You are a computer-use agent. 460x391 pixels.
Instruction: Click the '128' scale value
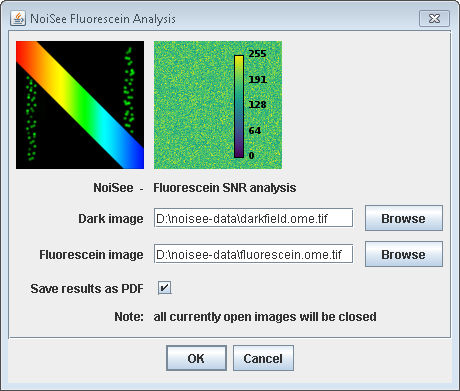click(x=257, y=105)
